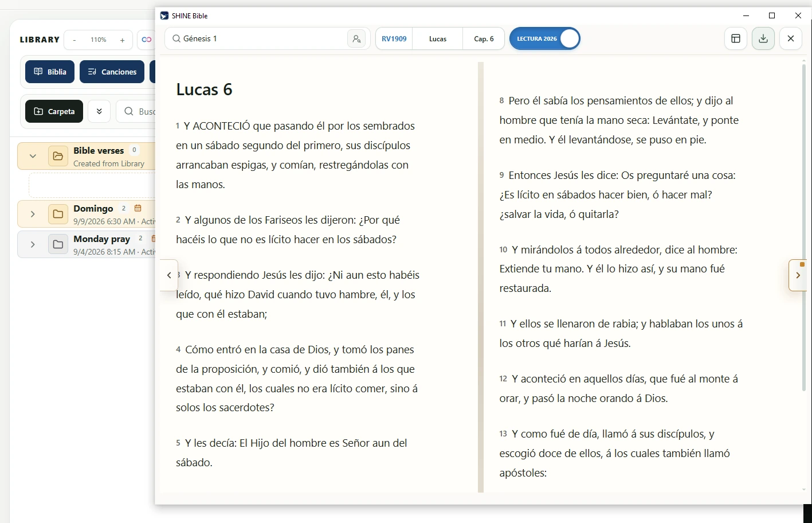Select verse 12 Y aconteció en aquellos días
The image size is (812, 523).
619,388
